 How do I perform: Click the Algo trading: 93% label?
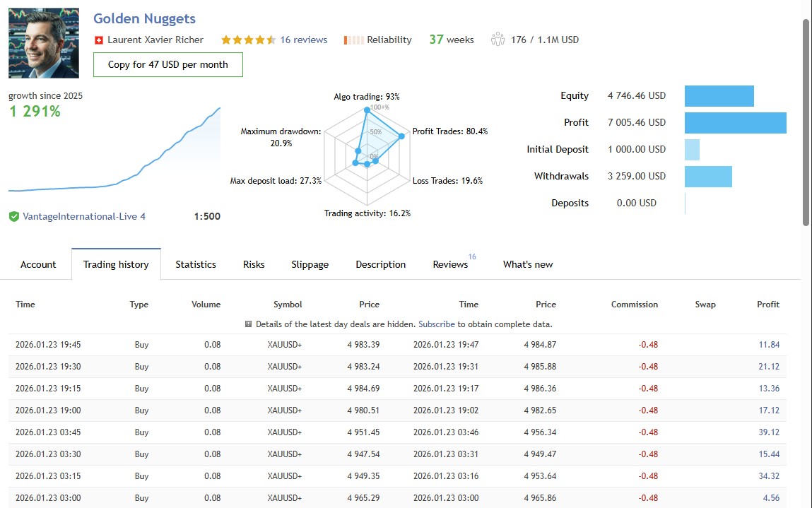(367, 97)
